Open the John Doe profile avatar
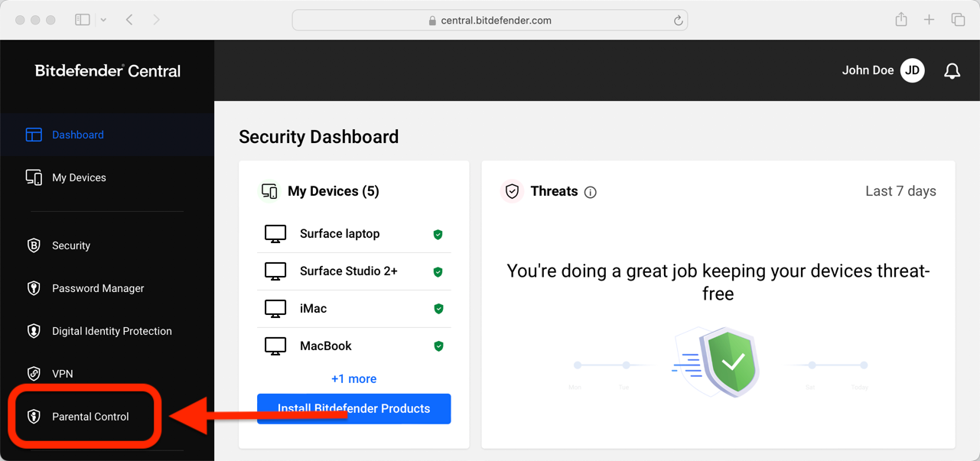This screenshot has height=461, width=980. (x=912, y=70)
